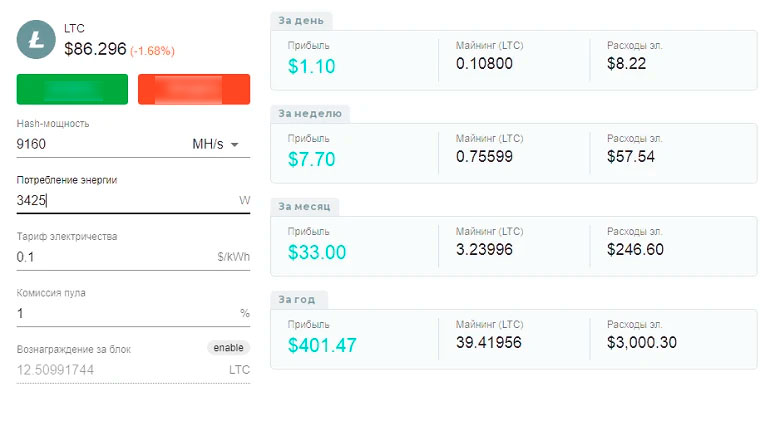Toggle the block reward enable switch
The width and height of the screenshot is (775, 421).
pos(228,348)
